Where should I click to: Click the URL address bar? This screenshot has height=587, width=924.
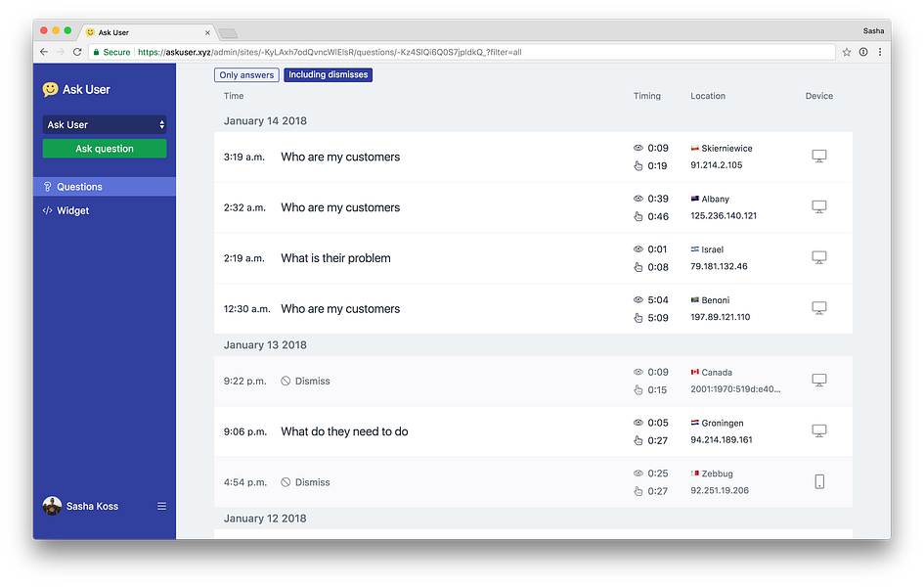pos(462,52)
